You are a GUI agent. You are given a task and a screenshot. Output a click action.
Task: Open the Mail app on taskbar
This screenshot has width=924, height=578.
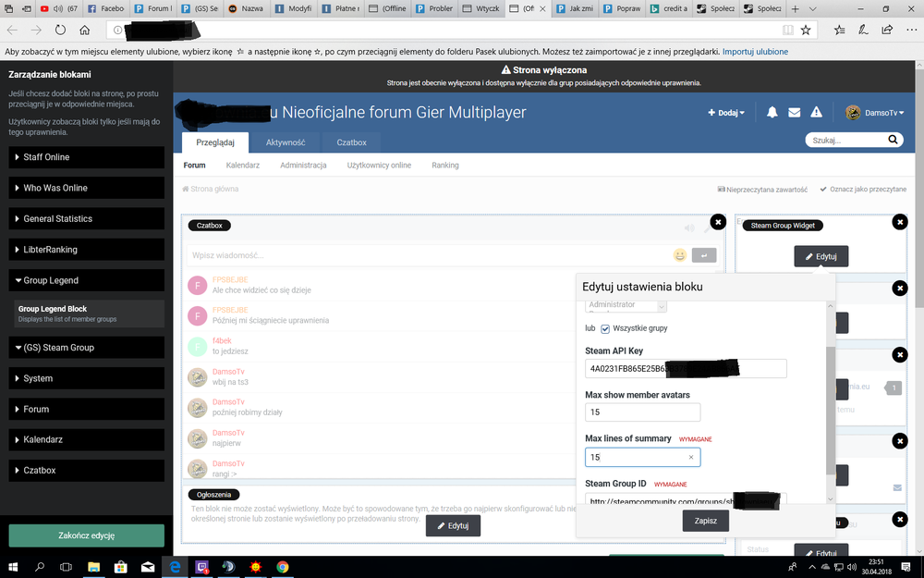pyautogui.click(x=148, y=567)
